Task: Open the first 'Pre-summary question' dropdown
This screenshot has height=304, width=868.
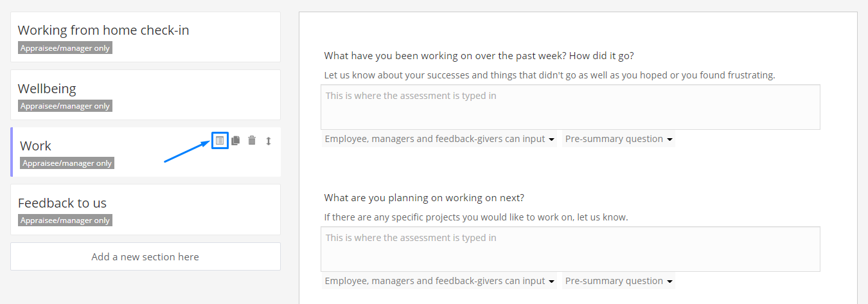Action: pos(619,139)
